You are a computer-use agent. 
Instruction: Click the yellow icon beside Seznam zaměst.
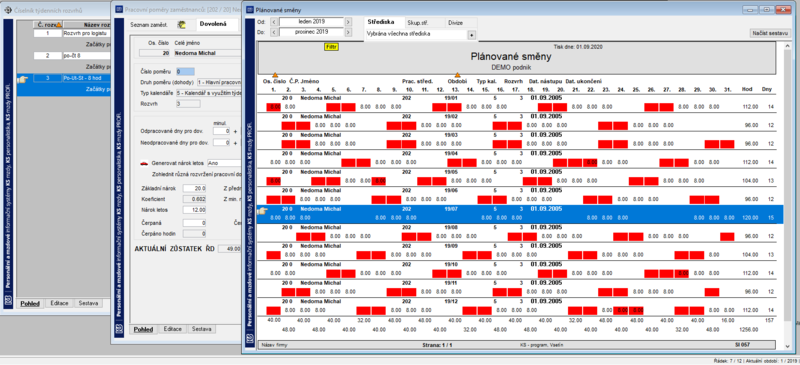(181, 24)
